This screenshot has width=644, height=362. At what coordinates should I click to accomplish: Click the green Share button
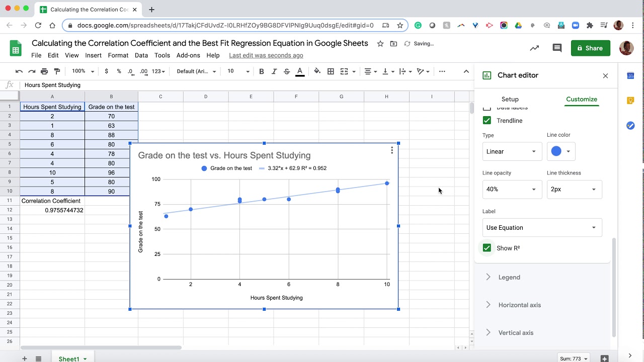[x=591, y=48]
